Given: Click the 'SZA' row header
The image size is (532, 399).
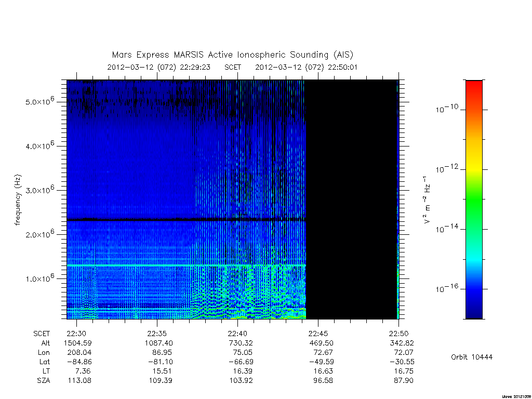Looking at the screenshot, I should pos(44,381).
